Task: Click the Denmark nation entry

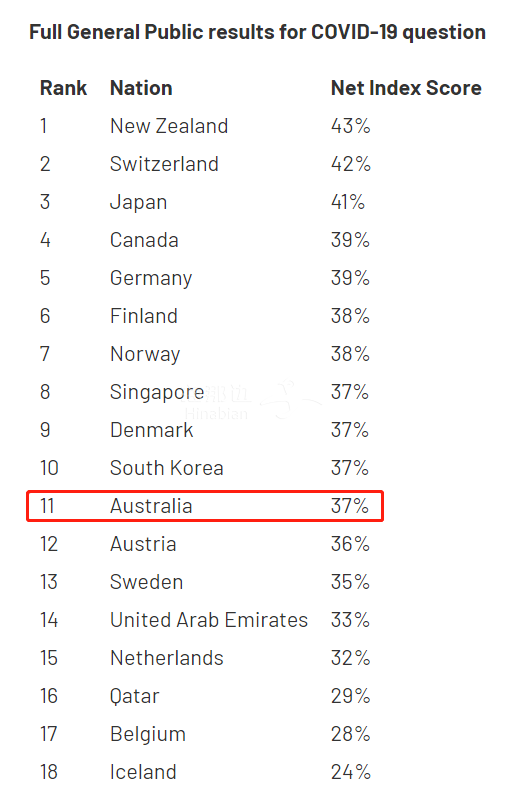Action: pyautogui.click(x=152, y=430)
